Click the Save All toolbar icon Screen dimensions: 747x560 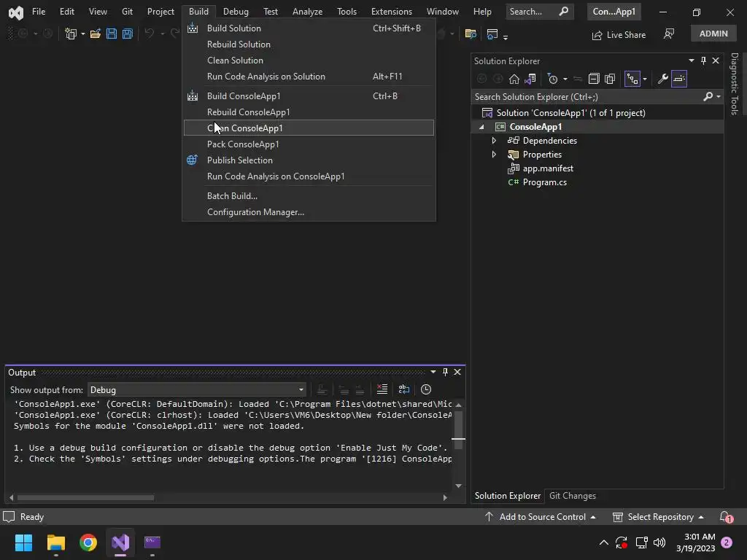pos(127,34)
